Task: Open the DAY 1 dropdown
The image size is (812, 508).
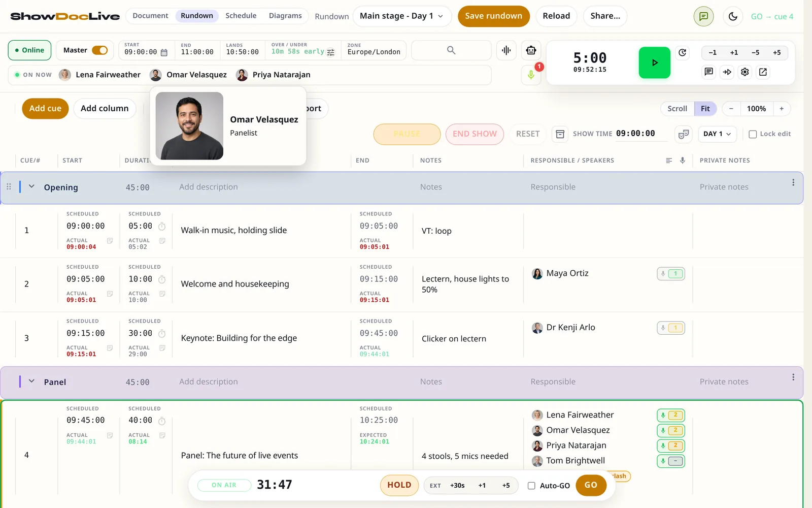Action: click(717, 134)
